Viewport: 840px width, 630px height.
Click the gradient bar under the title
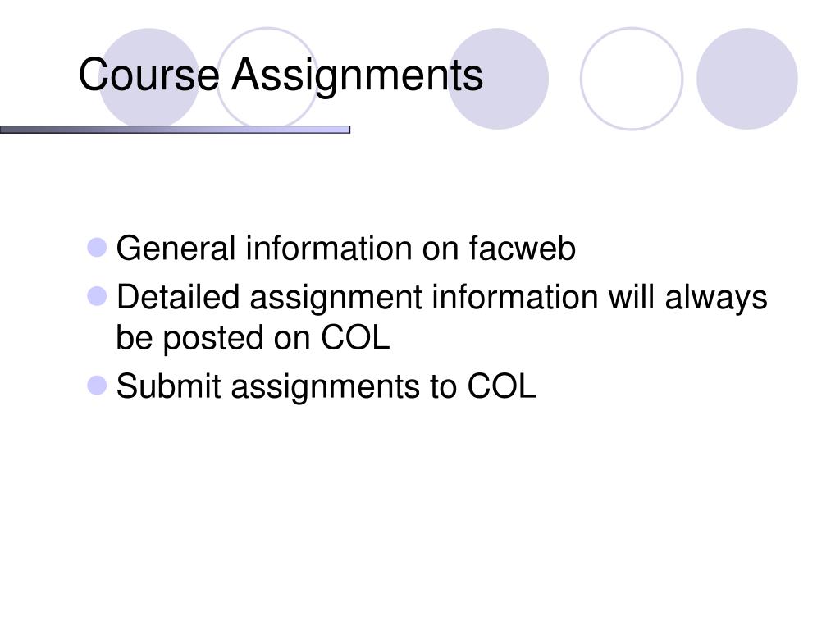tap(176, 130)
